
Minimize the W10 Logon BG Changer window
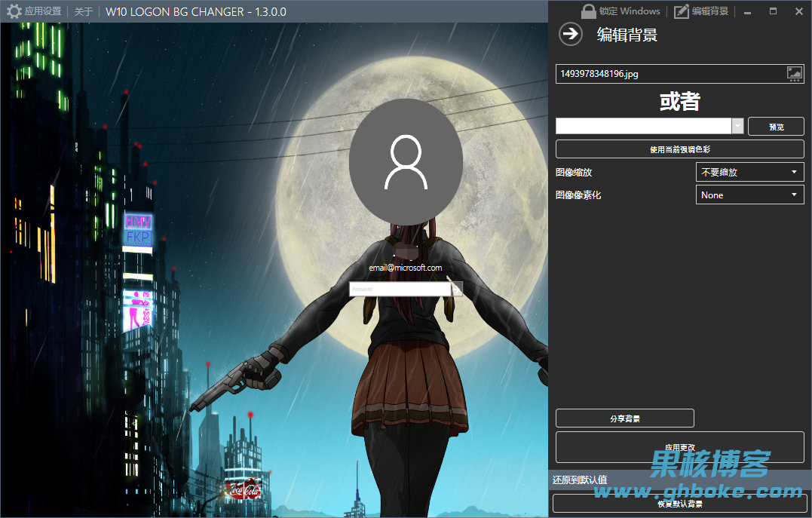point(746,11)
